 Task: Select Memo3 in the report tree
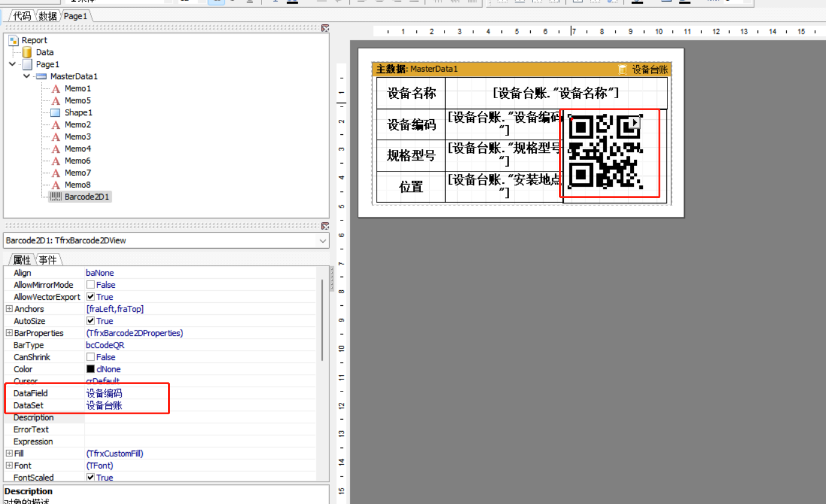pyautogui.click(x=78, y=137)
